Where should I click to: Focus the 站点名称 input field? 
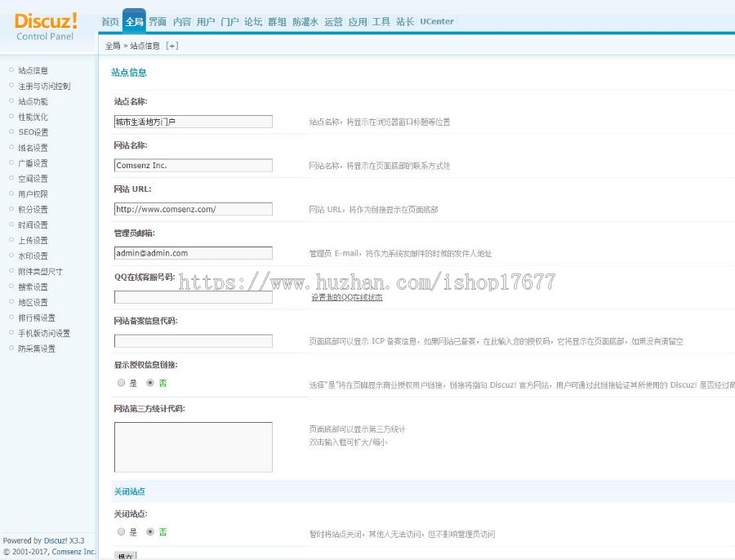click(x=193, y=122)
